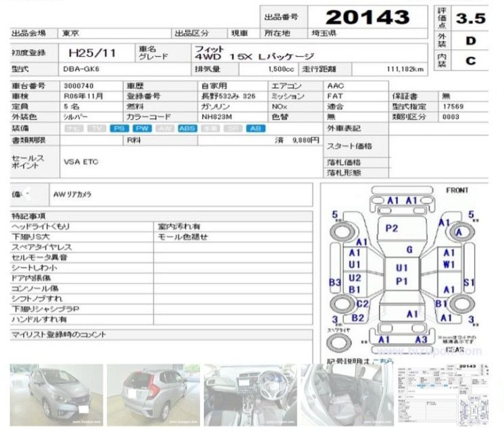Screen dimensions: 504x433
Task: Click the displacement value 1,500cc
Action: 281,69
